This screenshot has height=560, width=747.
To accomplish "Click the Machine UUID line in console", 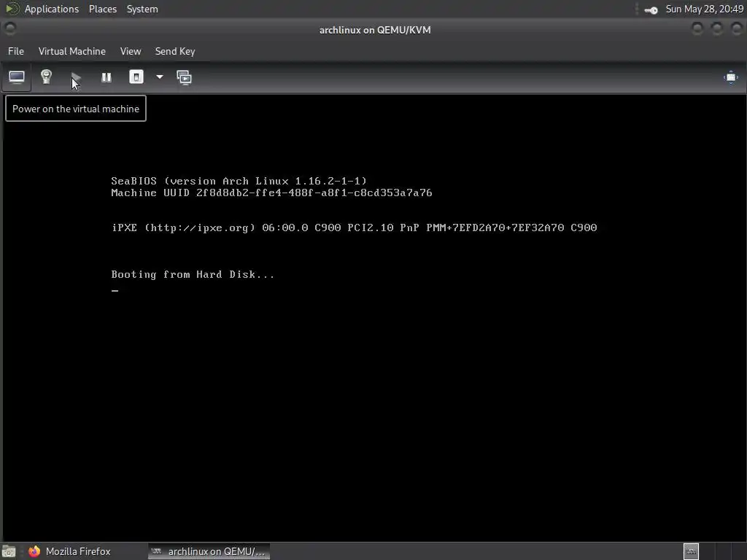I will pos(271,192).
